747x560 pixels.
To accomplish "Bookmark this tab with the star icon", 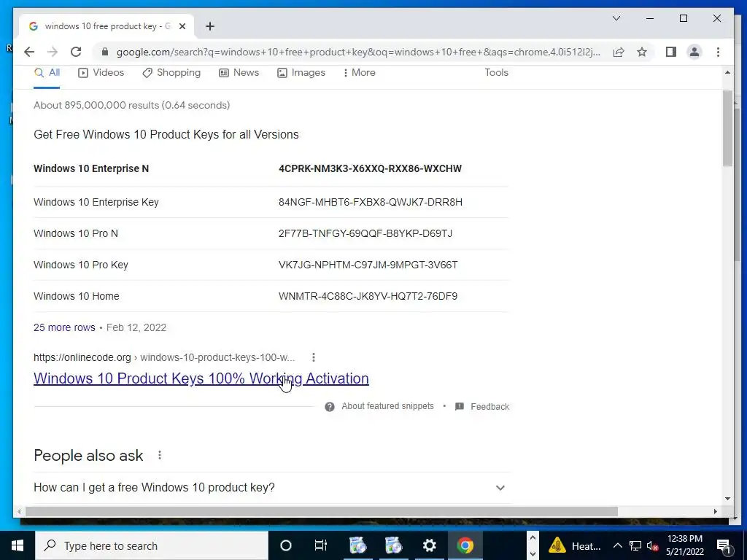I will [x=642, y=52].
